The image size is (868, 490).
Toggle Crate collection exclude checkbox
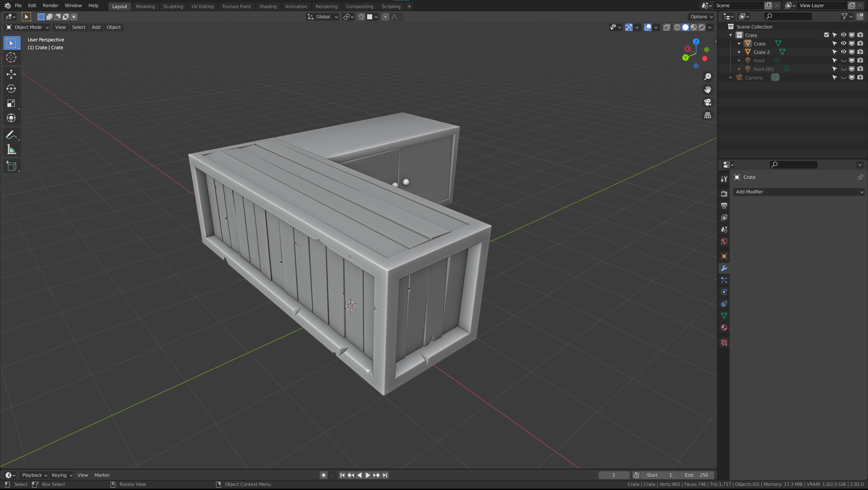tap(826, 35)
